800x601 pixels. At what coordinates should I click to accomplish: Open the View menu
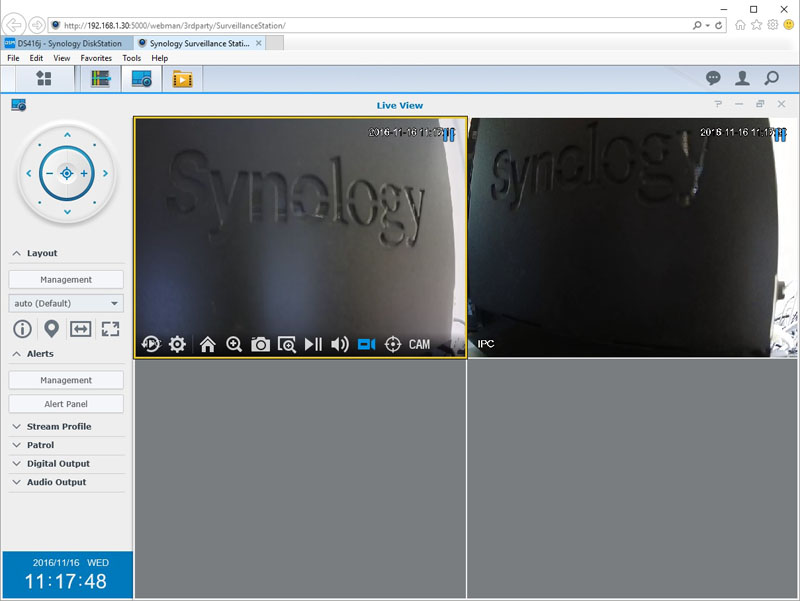pyautogui.click(x=62, y=58)
